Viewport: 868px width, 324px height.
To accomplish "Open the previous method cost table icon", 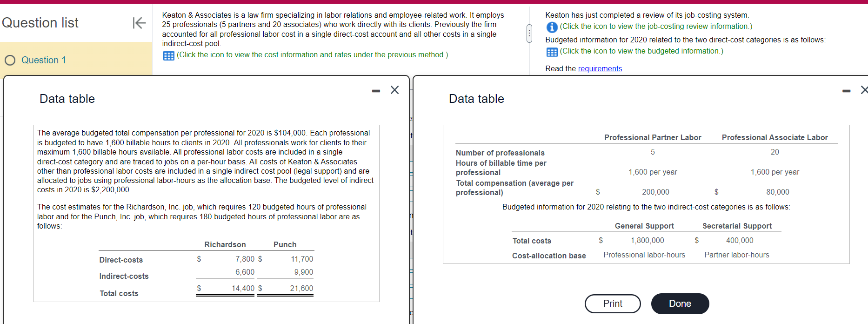I will [169, 55].
